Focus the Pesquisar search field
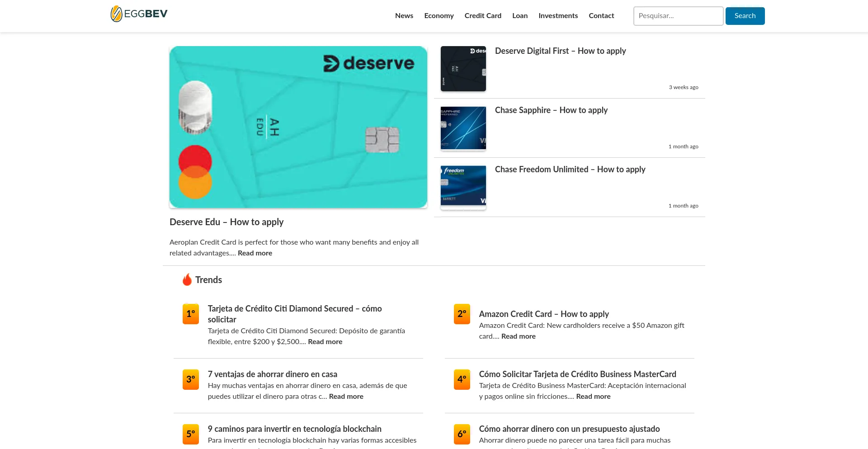Image resolution: width=868 pixels, height=449 pixels. tap(678, 16)
